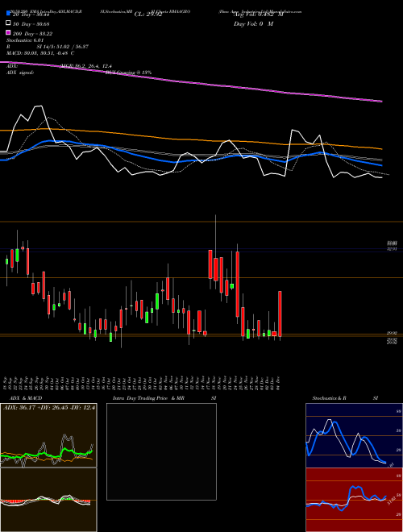Click the ADX & MACD panel title
The width and height of the screenshot is (403, 532).
pos(26,398)
